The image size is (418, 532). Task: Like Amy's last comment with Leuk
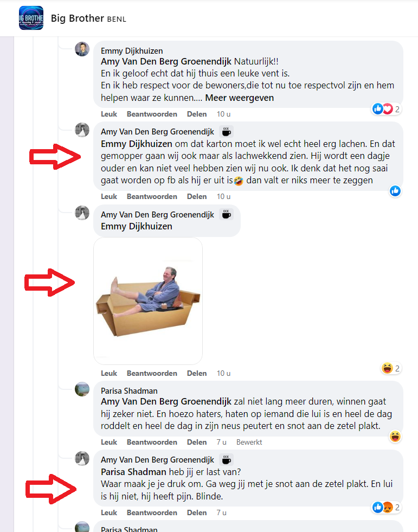tap(109, 512)
